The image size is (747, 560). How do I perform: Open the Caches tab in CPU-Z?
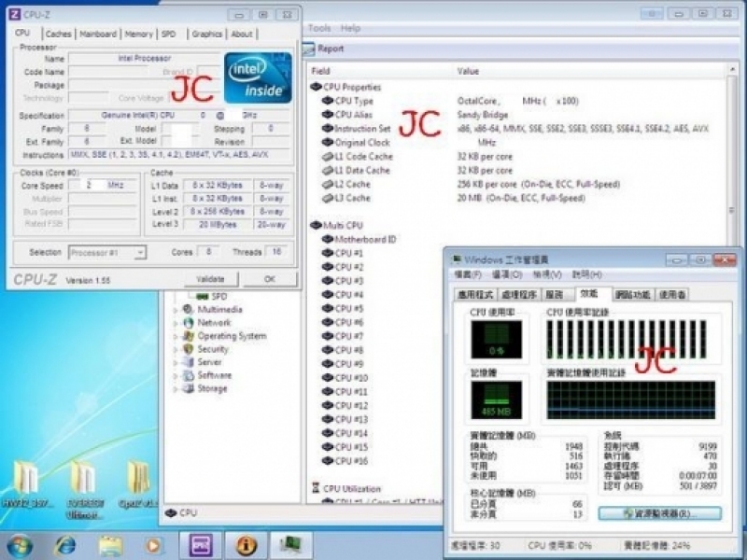(58, 34)
